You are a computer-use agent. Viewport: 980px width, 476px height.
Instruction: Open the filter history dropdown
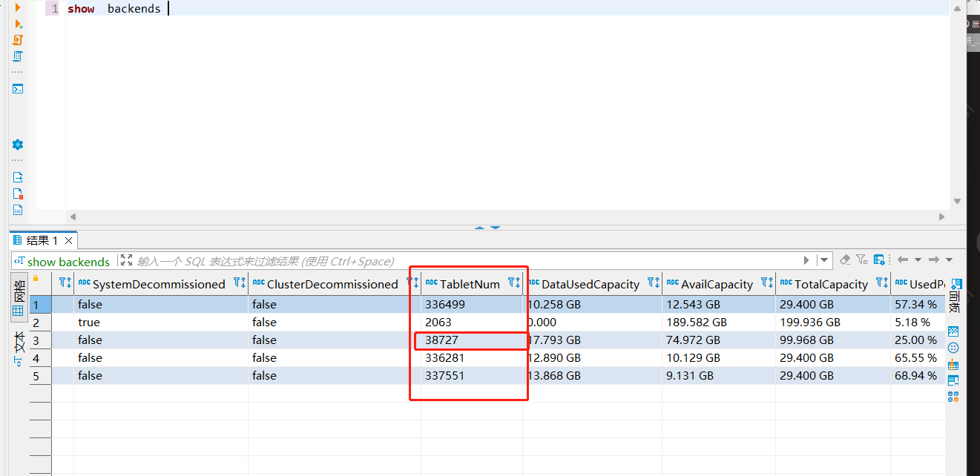[823, 260]
